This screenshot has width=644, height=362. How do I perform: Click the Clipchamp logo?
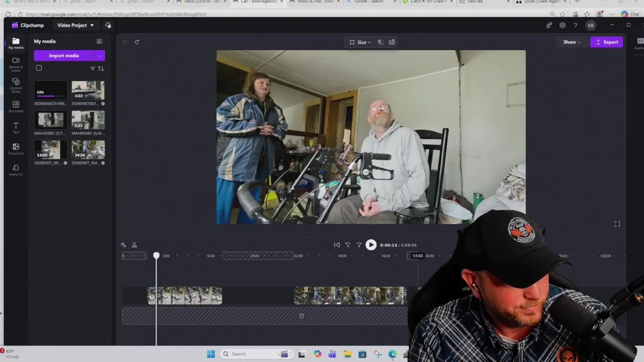coord(28,25)
